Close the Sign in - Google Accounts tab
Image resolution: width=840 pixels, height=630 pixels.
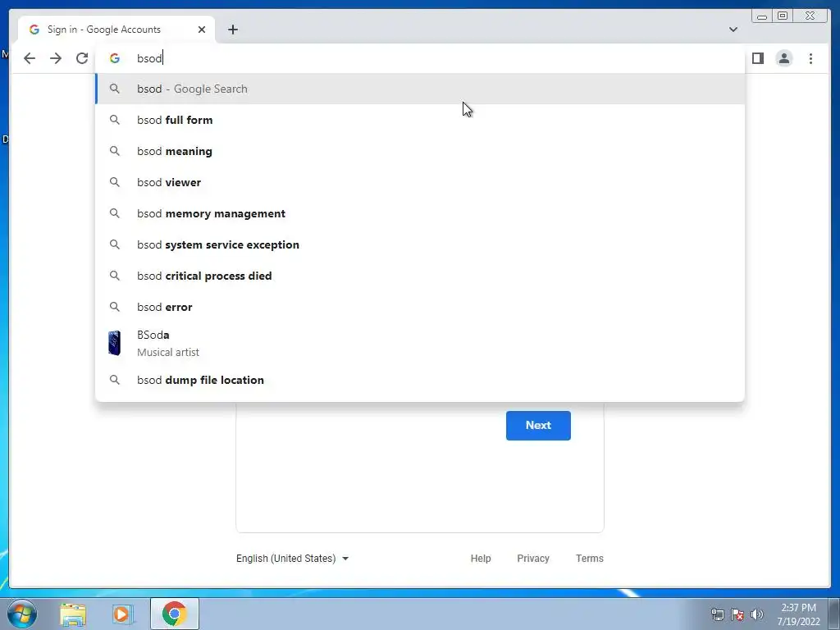[x=202, y=30]
